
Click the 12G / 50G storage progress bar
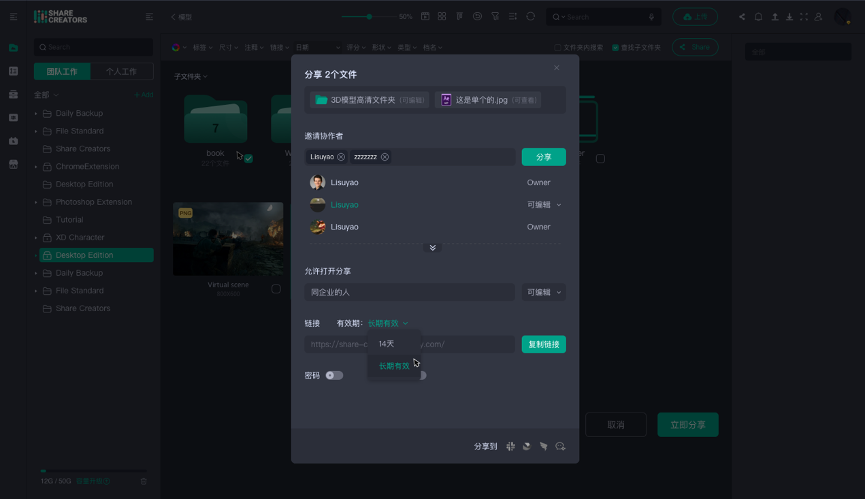click(93, 471)
